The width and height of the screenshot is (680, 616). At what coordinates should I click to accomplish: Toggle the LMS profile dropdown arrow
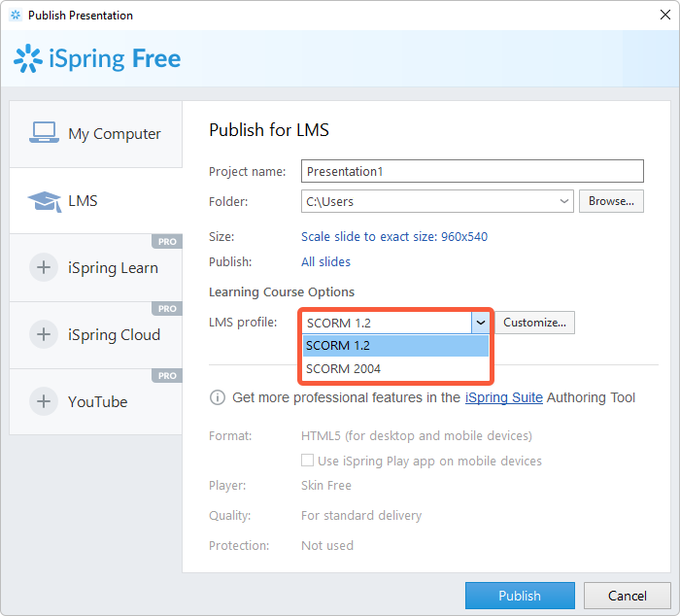coord(481,323)
